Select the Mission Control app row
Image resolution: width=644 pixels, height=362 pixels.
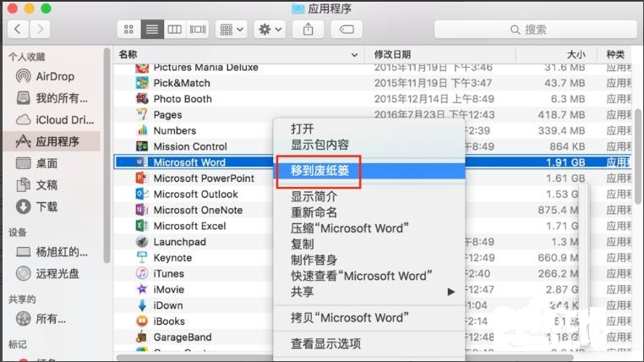[193, 146]
